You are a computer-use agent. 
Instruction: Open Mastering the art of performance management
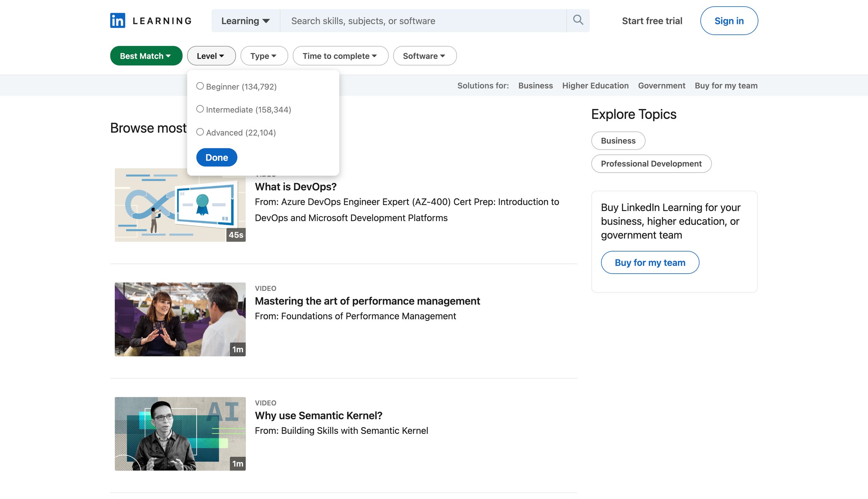click(x=367, y=301)
